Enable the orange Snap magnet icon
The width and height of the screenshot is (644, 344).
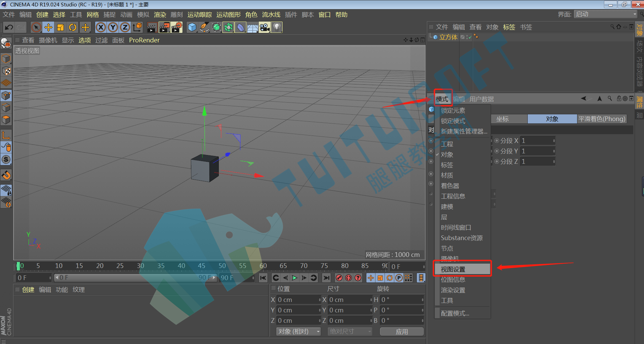click(x=6, y=175)
